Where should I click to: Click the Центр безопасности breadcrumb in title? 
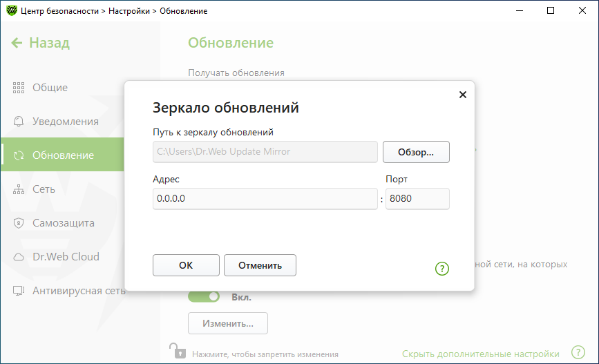point(59,11)
